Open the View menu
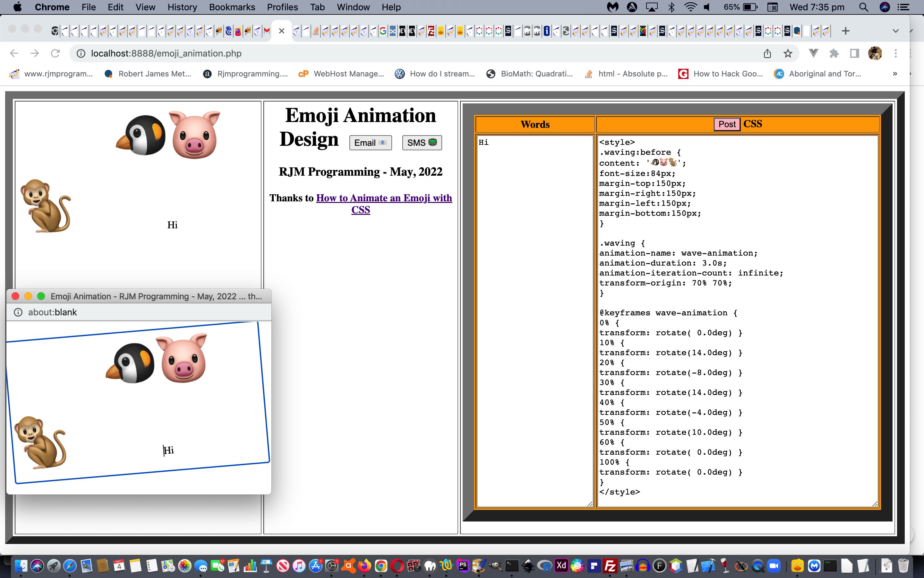924x578 pixels. click(145, 7)
